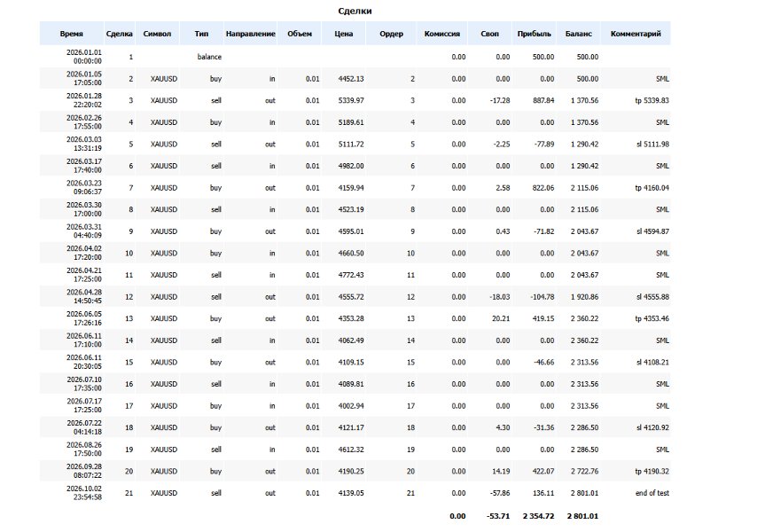773x532 pixels.
Task: Select the Баланс column header
Action: point(579,34)
